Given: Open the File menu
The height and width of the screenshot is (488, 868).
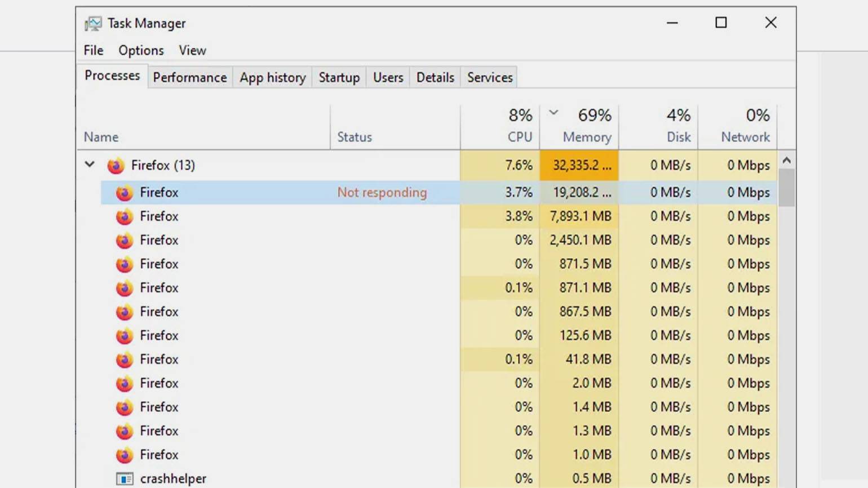Looking at the screenshot, I should coord(94,50).
